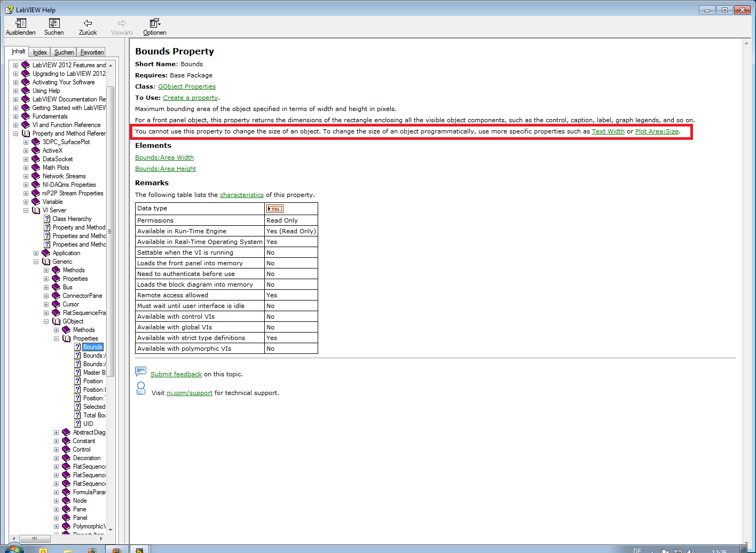Expand the VI and Function Reference node
The width and height of the screenshot is (756, 553).
[x=15, y=125]
